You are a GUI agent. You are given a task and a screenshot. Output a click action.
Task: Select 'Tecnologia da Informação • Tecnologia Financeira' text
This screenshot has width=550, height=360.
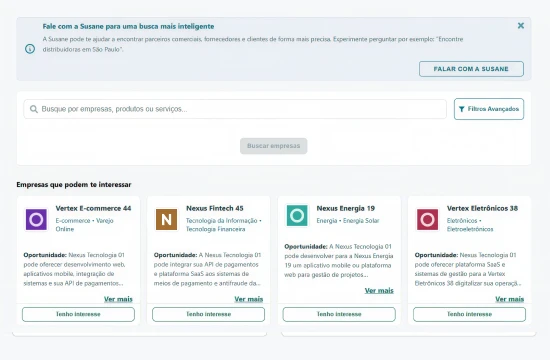[224, 225]
